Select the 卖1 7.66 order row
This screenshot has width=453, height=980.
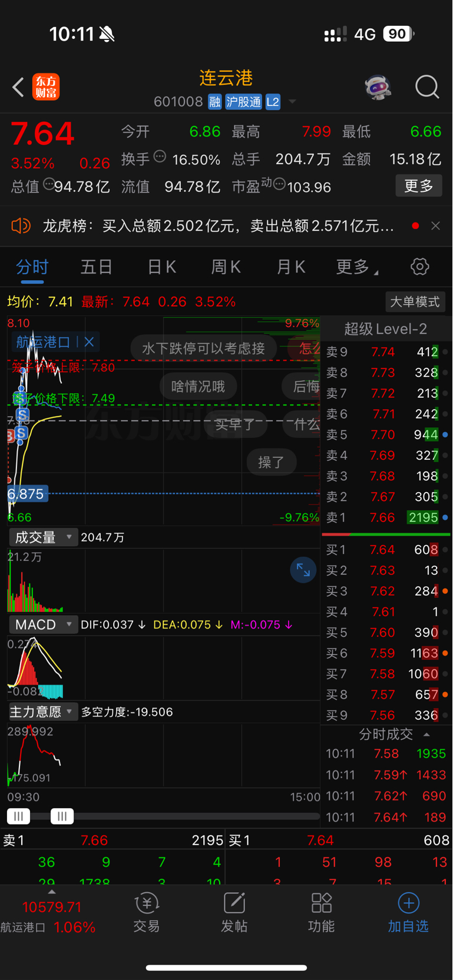tap(386, 517)
